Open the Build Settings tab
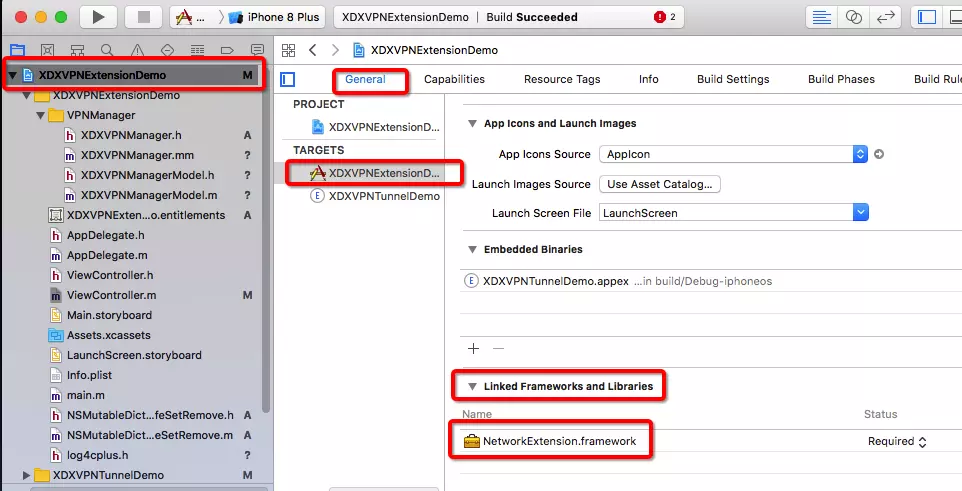Image resolution: width=962 pixels, height=491 pixels. pos(733,79)
